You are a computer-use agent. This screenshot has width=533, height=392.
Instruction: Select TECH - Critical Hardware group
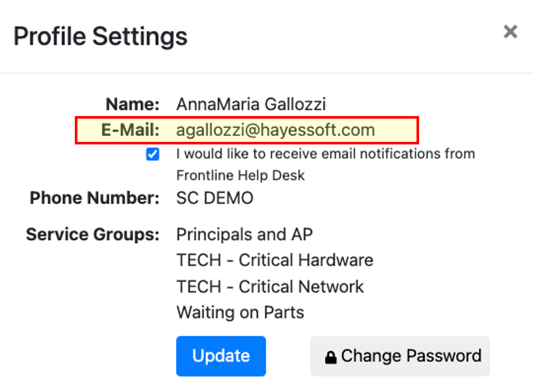[x=275, y=260]
